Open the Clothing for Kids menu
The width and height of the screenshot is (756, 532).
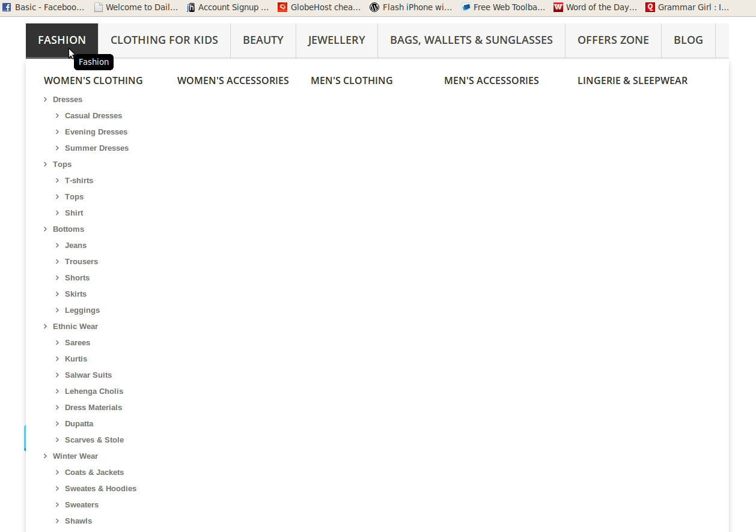pyautogui.click(x=164, y=40)
